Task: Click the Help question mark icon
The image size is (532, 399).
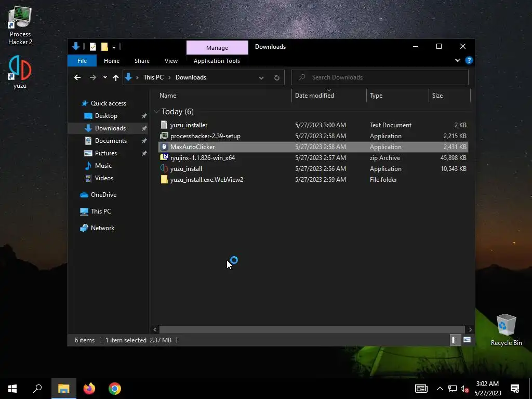Action: 469,60
